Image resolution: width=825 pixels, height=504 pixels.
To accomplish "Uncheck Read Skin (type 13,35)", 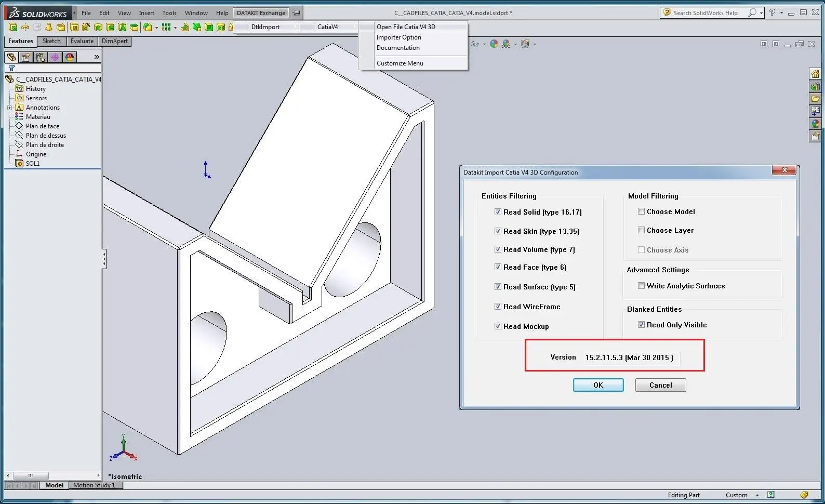I will click(498, 231).
